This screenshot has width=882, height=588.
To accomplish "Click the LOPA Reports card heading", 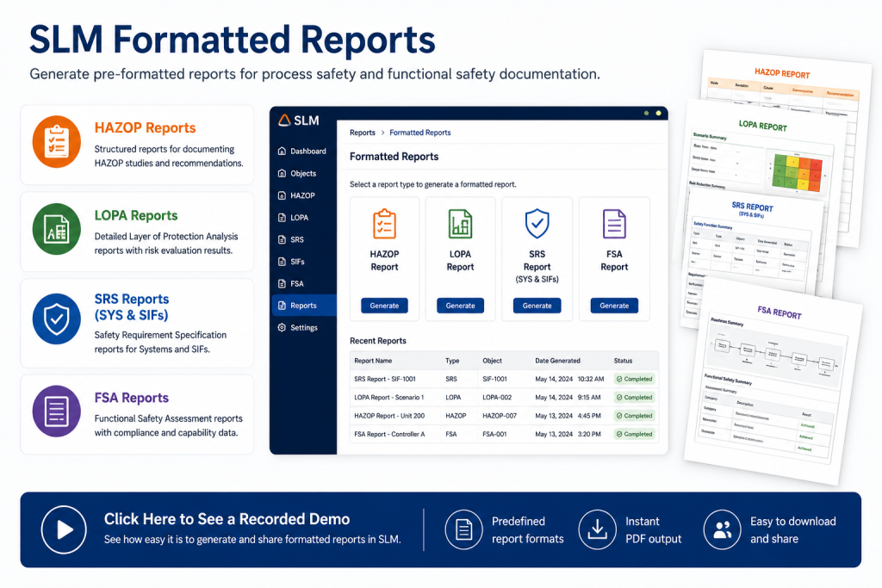I will pyautogui.click(x=136, y=216).
